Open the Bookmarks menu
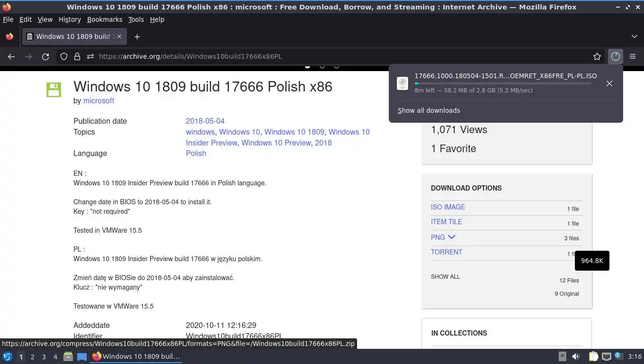The width and height of the screenshot is (644, 364). (x=105, y=19)
